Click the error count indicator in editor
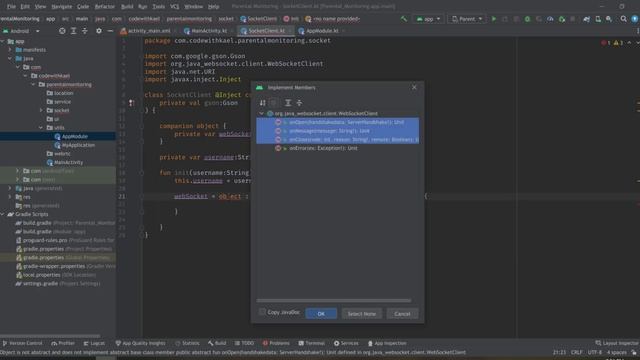The width and height of the screenshot is (640, 360). [x=606, y=43]
